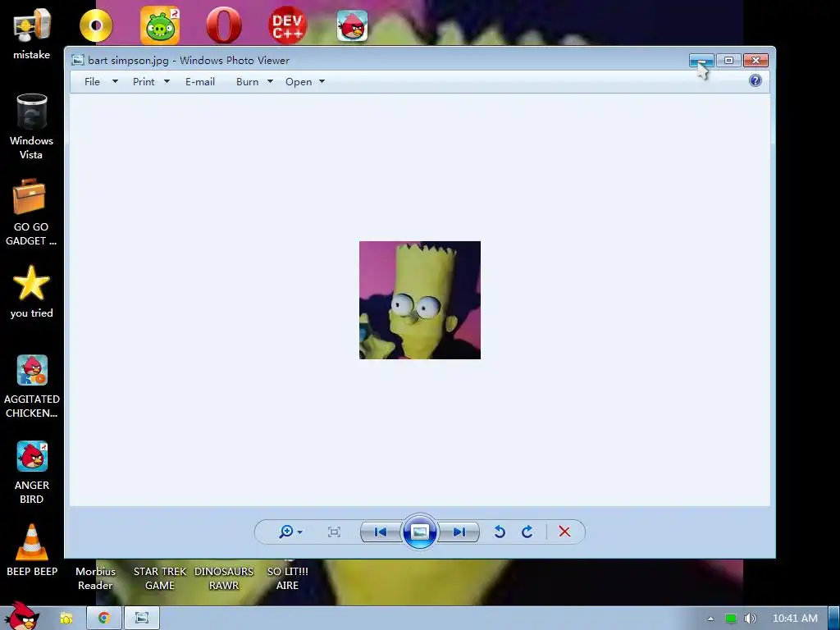Screen dimensions: 840x630
Task: Click the Bart Simpson image in viewer
Action: [420, 300]
